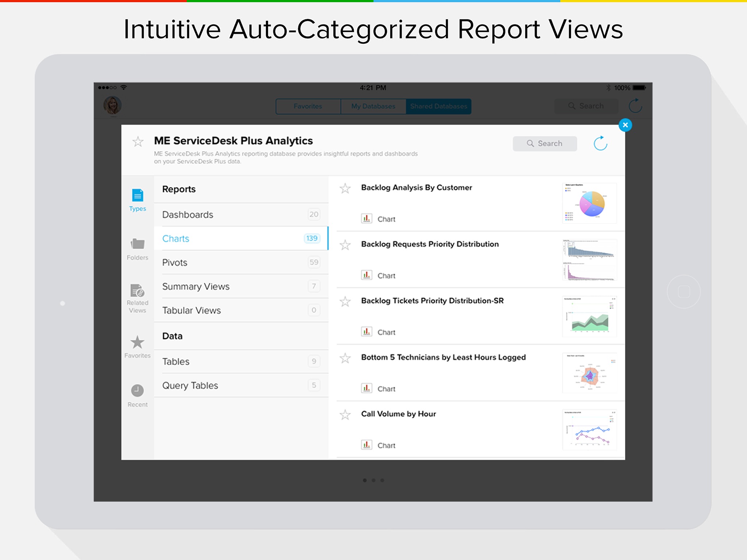Viewport: 747px width, 560px height.
Task: Open Bottom 5 Technicians by Least Hours Logged title
Action: (444, 357)
